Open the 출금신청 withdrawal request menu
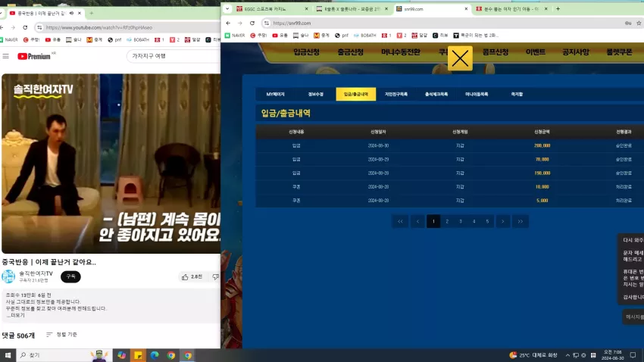This screenshot has width=644, height=362. point(350,52)
